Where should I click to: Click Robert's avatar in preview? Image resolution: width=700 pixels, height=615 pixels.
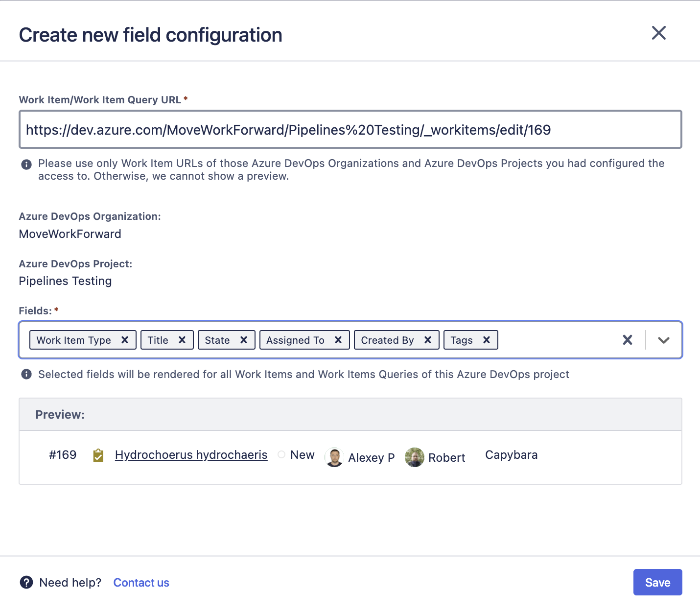(414, 457)
